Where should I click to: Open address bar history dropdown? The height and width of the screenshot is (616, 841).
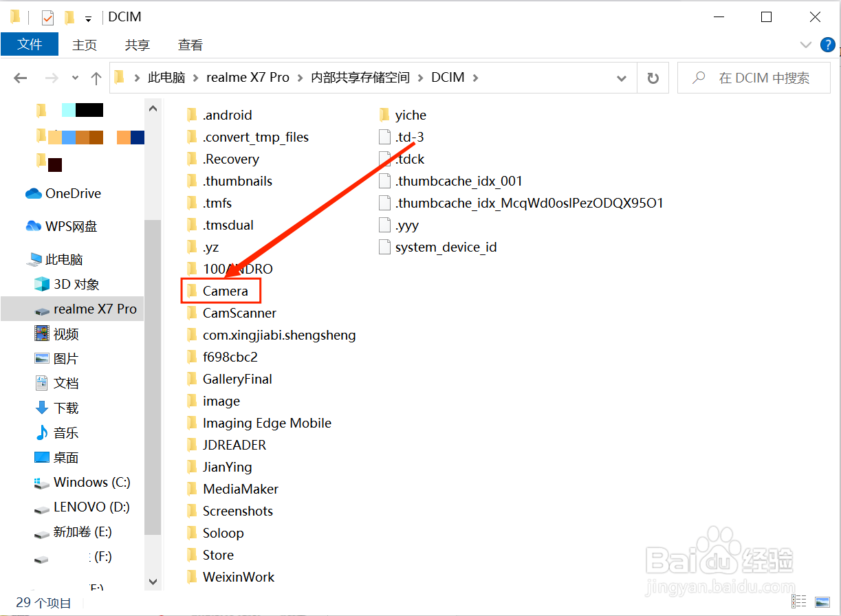[622, 78]
